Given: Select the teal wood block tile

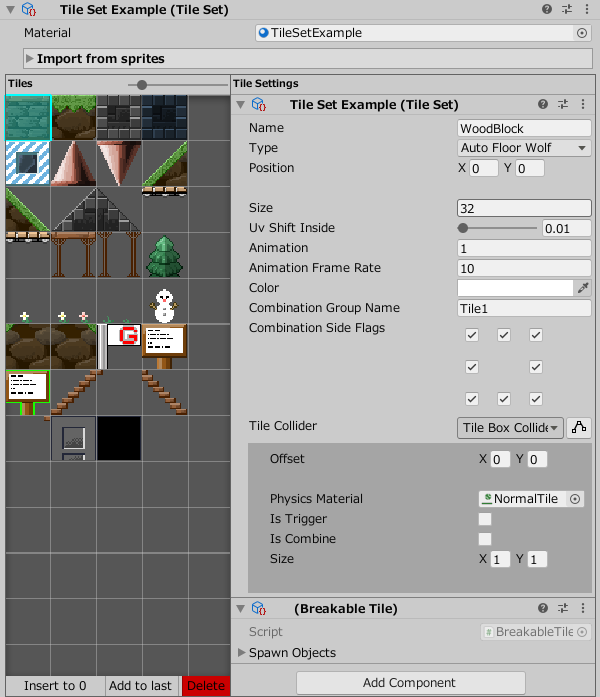Looking at the screenshot, I should pyautogui.click(x=28, y=118).
